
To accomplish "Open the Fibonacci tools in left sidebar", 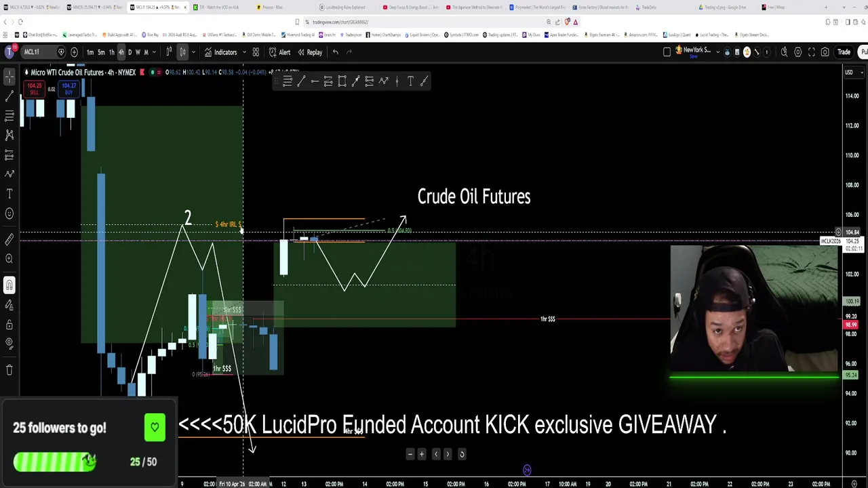I will 9,117.
